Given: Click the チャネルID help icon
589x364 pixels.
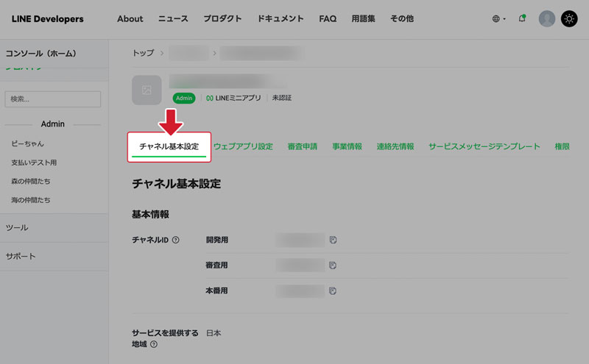Looking at the screenshot, I should click(175, 240).
